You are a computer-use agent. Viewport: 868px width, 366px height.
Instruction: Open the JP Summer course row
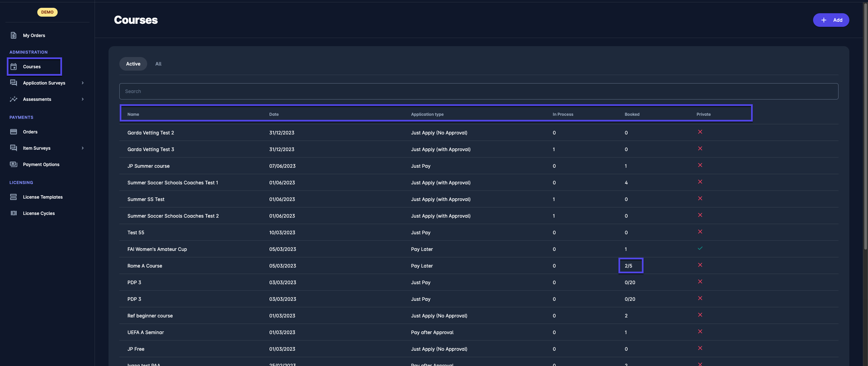pos(149,166)
